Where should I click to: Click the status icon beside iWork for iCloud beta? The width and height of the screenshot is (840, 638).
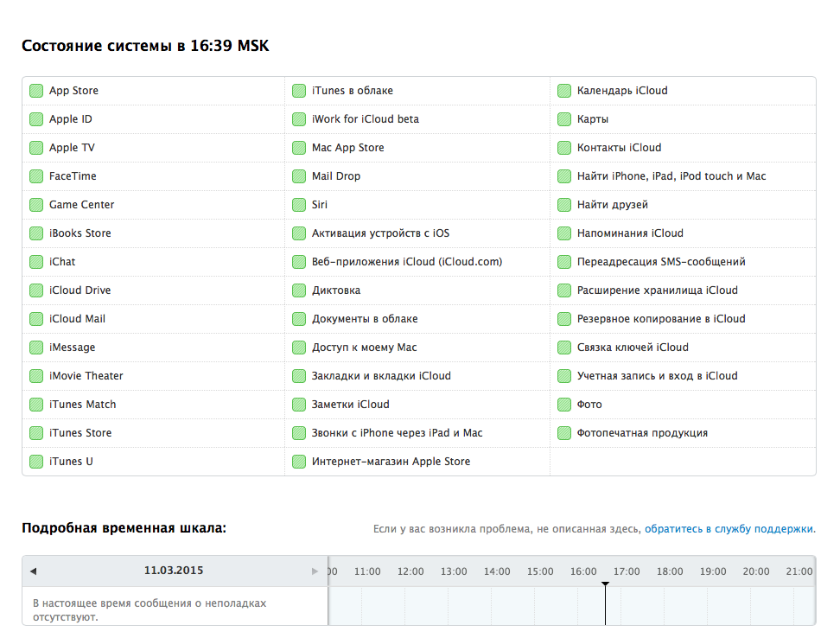click(299, 119)
